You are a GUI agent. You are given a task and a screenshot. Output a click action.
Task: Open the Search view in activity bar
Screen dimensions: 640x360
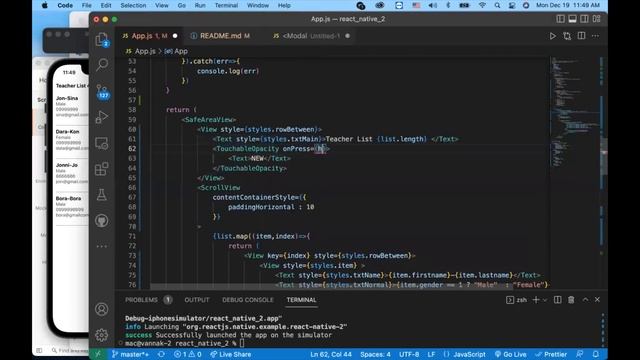[102, 64]
